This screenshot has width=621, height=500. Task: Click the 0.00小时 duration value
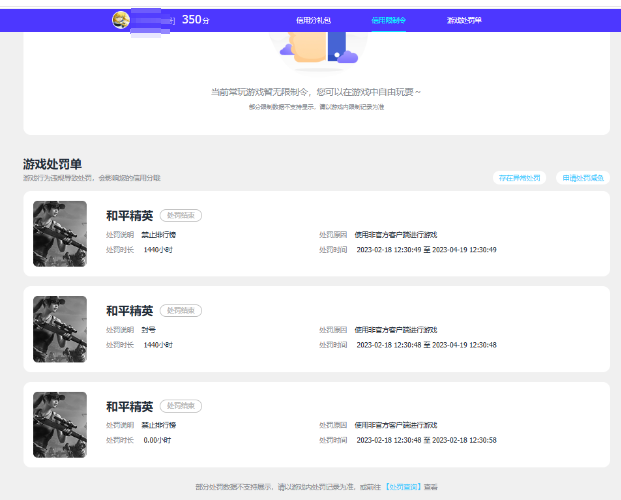[x=157, y=440]
